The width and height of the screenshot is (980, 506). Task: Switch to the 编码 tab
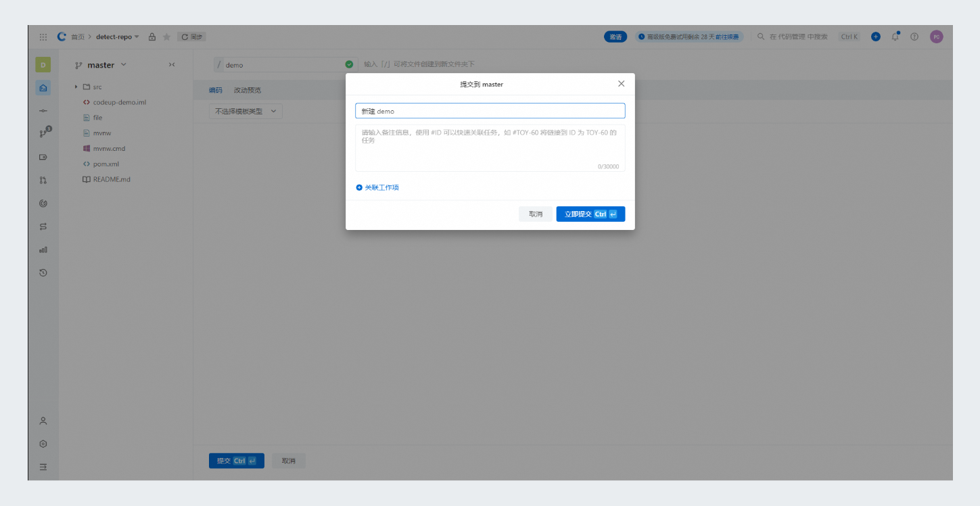tap(215, 90)
